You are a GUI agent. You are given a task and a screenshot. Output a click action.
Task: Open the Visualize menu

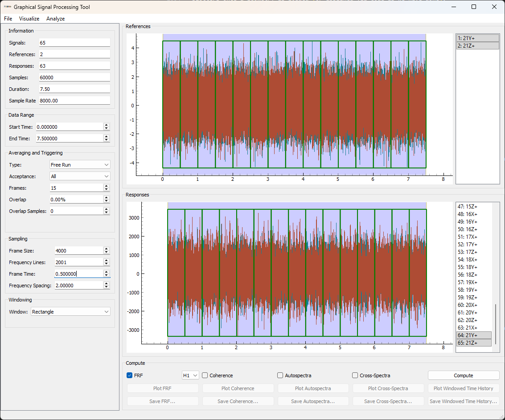click(x=29, y=19)
